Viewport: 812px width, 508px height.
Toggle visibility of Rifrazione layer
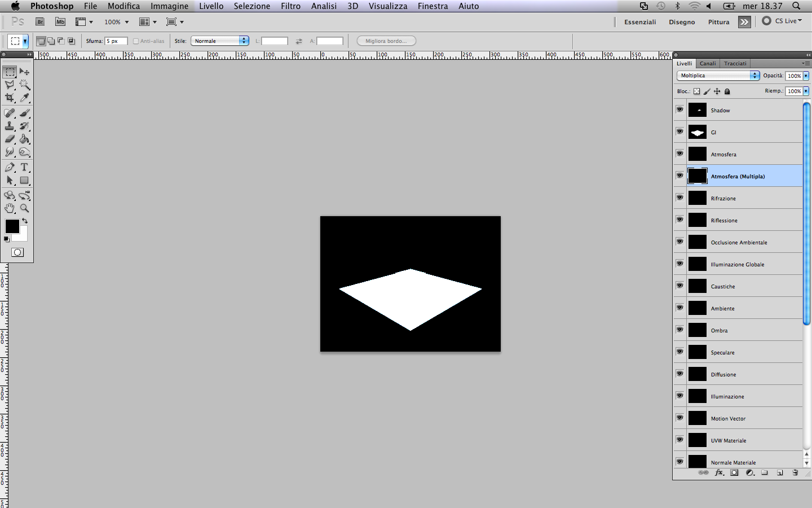click(679, 198)
